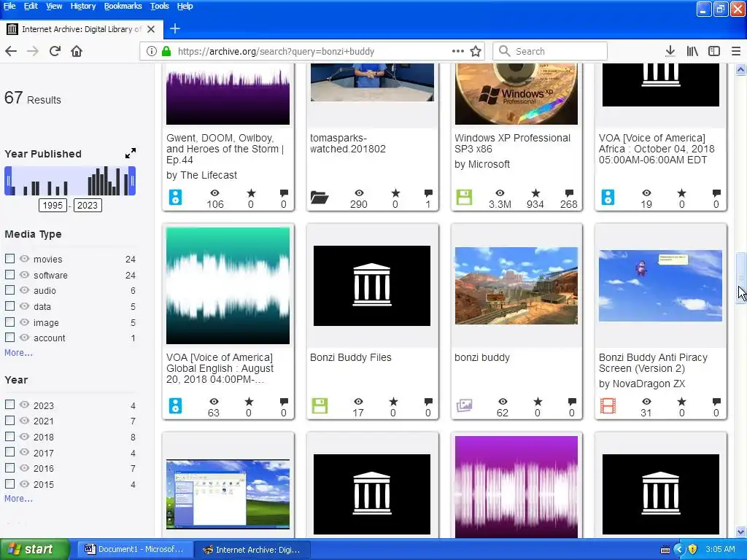The width and height of the screenshot is (747, 560).
Task: Reload the page with the refresh icon
Action: (55, 51)
